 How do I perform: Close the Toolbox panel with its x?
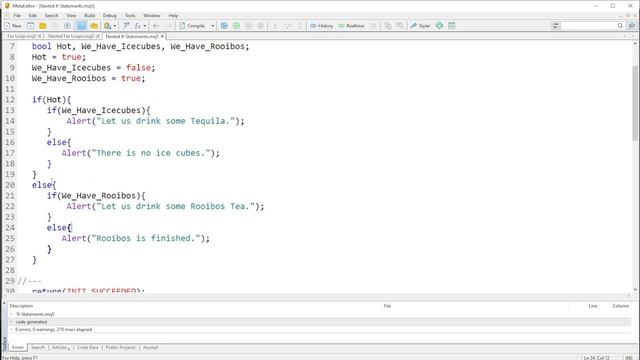pos(4,304)
